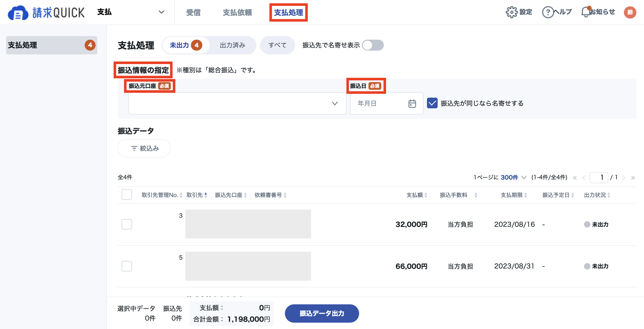Open the ヘルプ question mark icon
The height and width of the screenshot is (329, 644).
(x=548, y=12)
